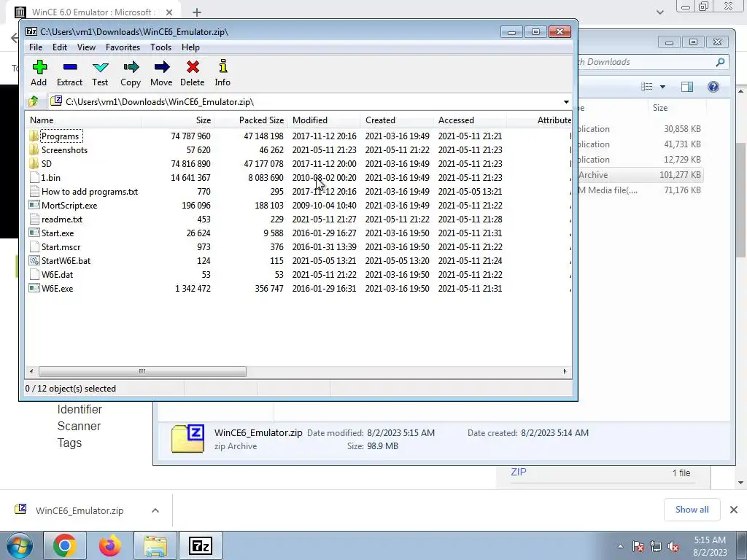Sort by Modified column header

[324, 120]
